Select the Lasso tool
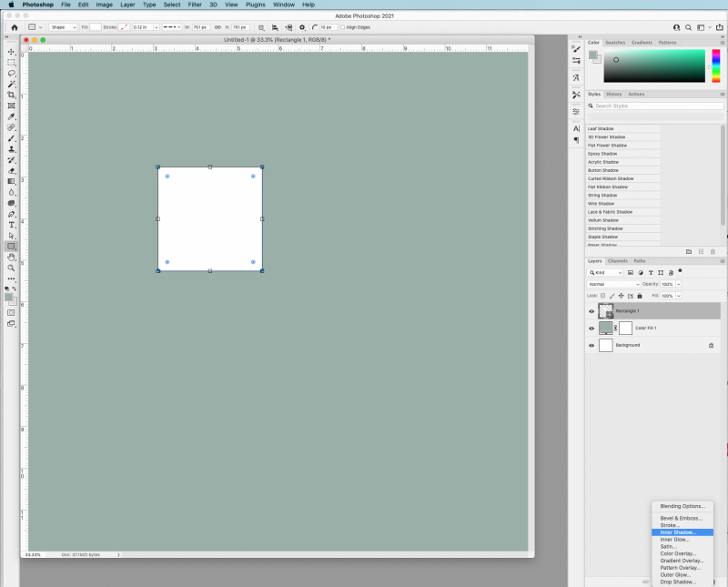Screen dimensions: 728x587 (11, 74)
